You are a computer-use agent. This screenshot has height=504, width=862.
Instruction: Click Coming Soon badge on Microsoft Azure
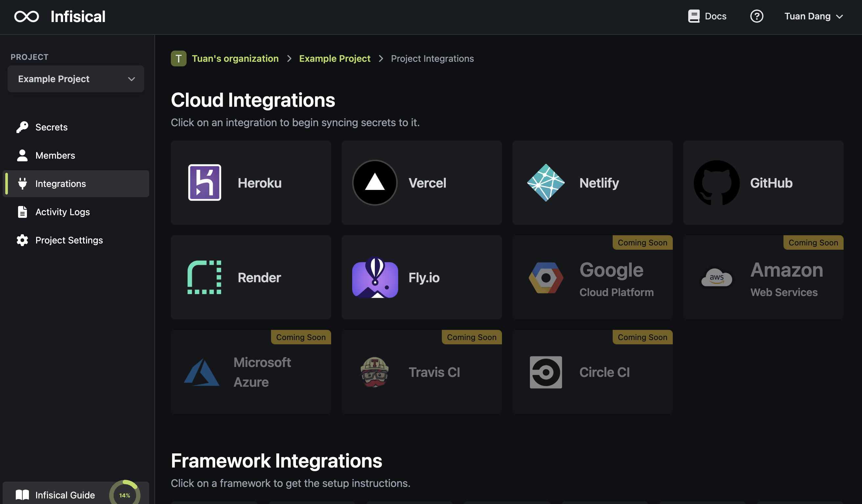(301, 337)
